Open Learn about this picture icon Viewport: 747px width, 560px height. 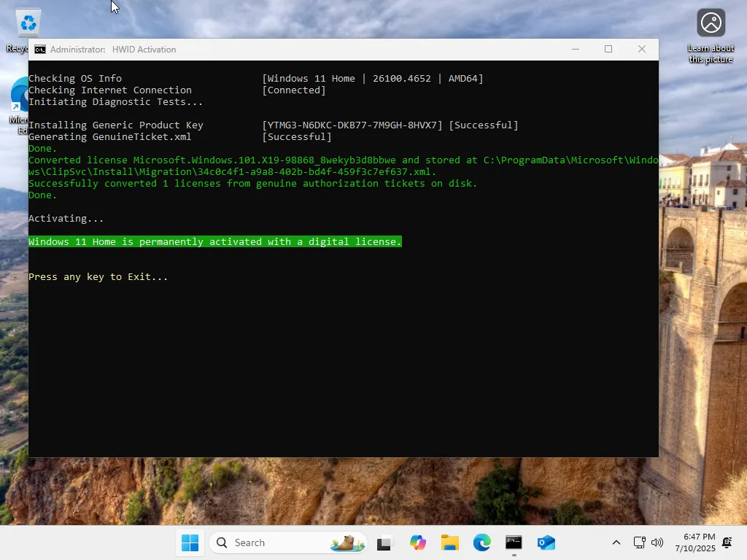(711, 36)
